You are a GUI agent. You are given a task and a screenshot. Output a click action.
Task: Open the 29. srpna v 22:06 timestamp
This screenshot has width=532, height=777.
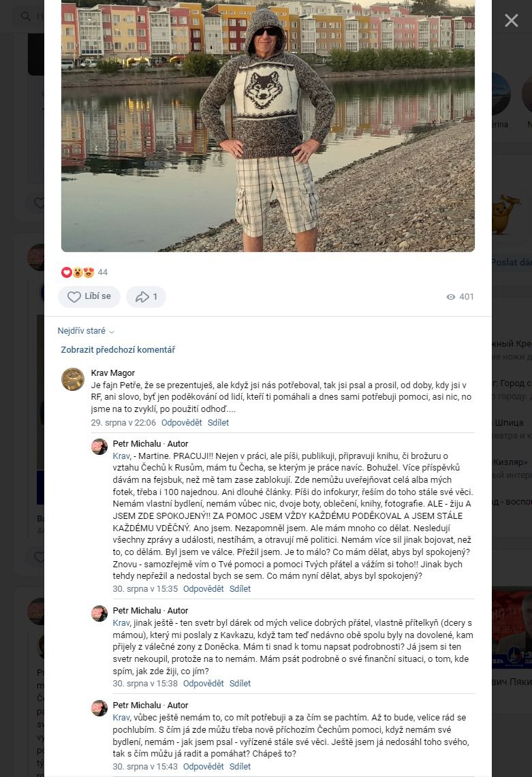coord(123,423)
